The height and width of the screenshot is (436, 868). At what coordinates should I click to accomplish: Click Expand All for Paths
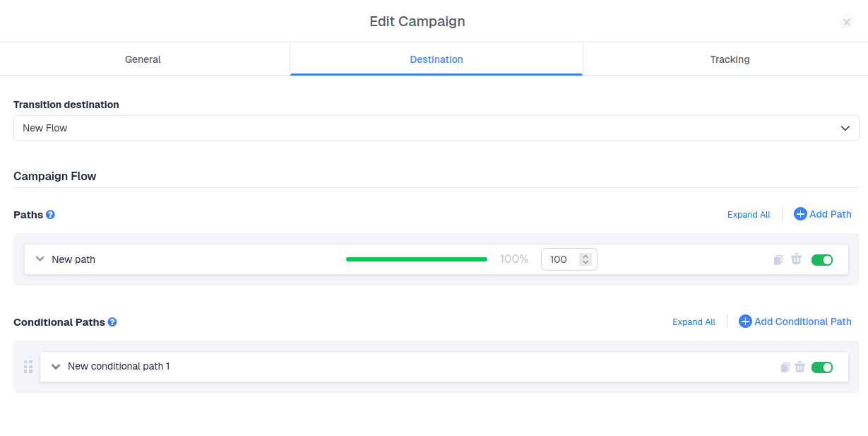pos(749,215)
